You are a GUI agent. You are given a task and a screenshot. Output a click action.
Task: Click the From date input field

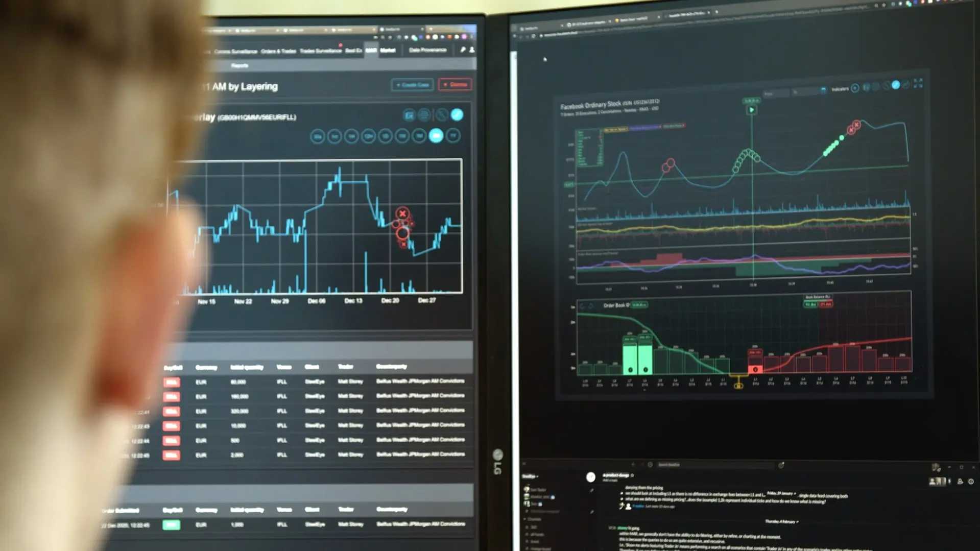click(x=776, y=94)
